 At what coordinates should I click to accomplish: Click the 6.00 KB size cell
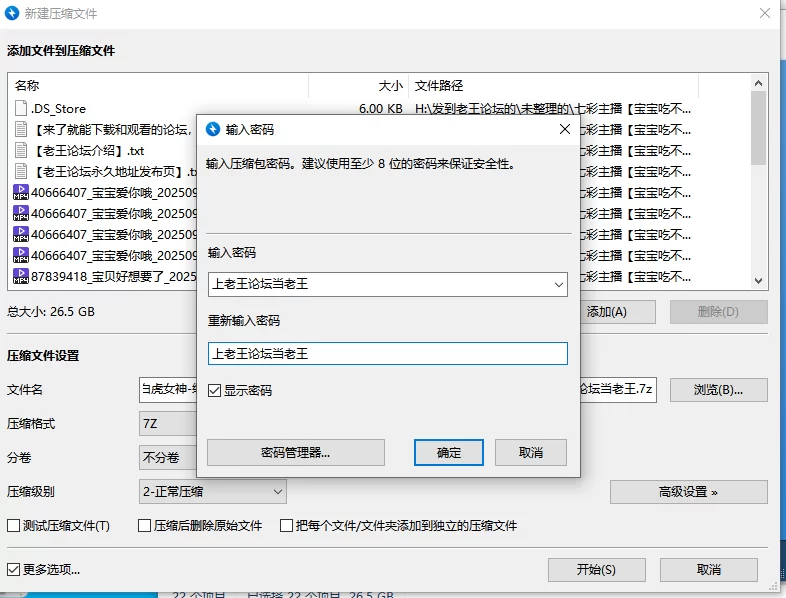tap(380, 109)
